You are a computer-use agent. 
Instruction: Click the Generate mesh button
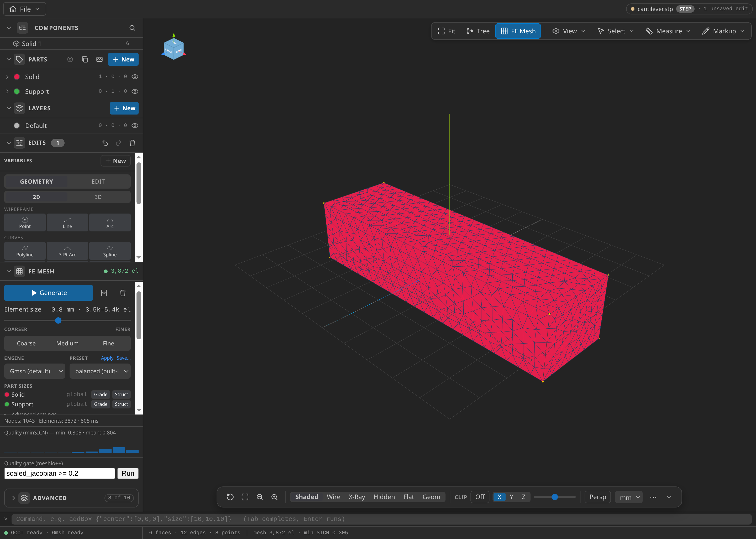pos(48,293)
